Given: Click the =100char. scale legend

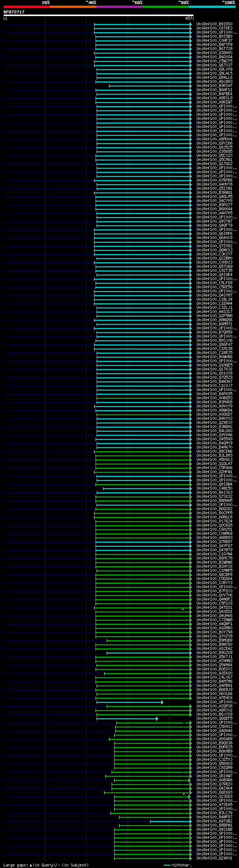Looking at the screenshot, I should pos(178,865).
